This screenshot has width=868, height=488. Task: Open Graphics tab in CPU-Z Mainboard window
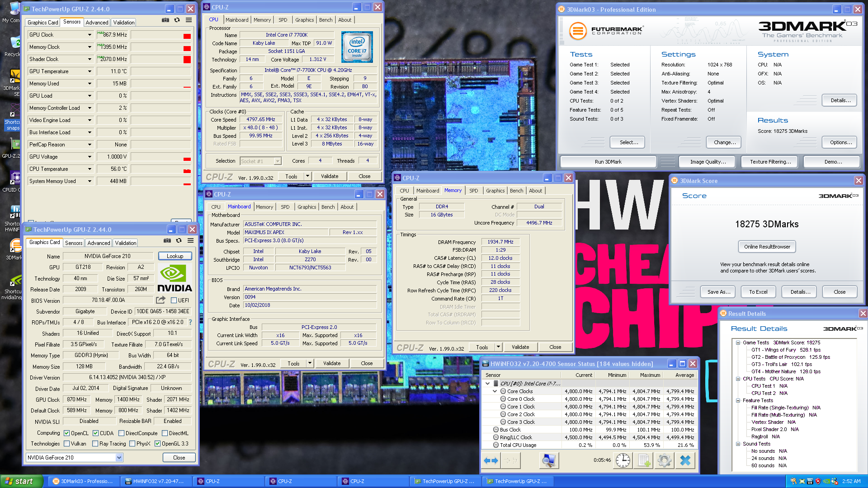pyautogui.click(x=307, y=207)
